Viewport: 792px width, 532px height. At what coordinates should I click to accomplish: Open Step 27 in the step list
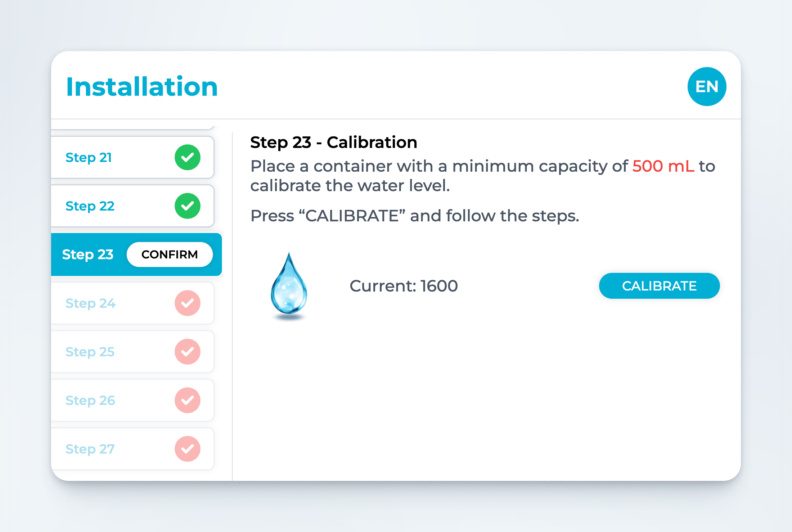click(90, 449)
